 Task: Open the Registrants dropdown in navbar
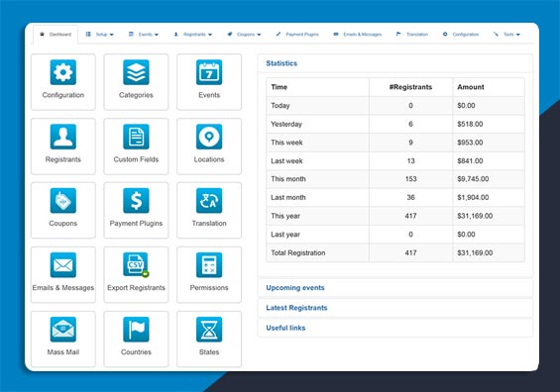click(x=193, y=35)
